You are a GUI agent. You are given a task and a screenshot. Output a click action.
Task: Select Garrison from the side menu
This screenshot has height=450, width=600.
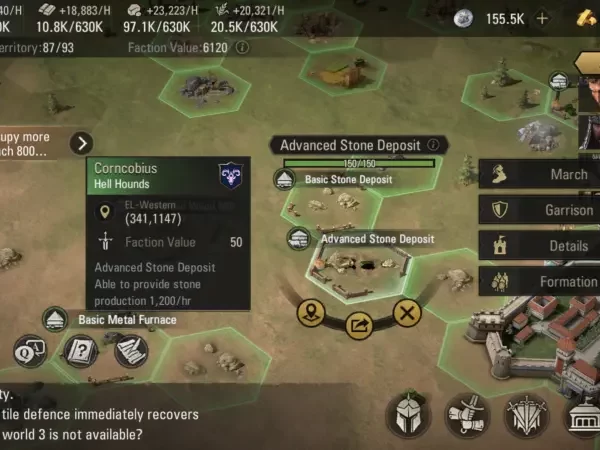[x=539, y=210]
